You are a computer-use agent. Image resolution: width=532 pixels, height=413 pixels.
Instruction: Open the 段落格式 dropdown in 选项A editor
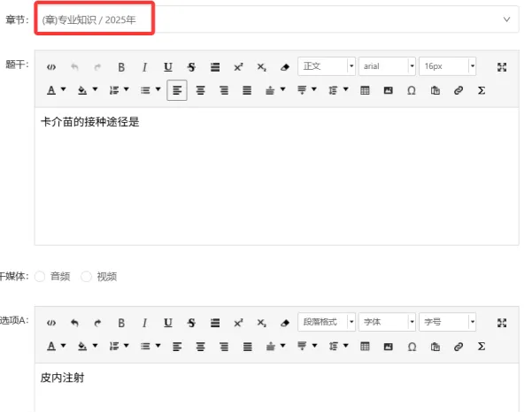(x=327, y=322)
